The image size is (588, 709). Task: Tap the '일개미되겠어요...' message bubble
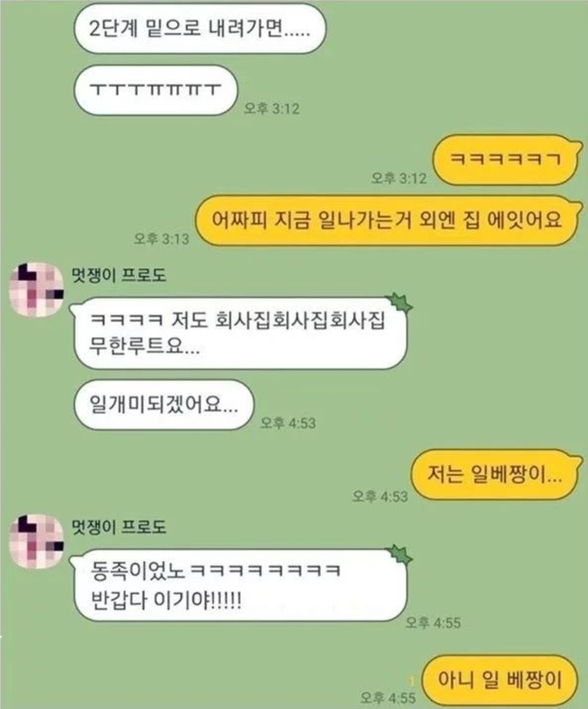(164, 404)
